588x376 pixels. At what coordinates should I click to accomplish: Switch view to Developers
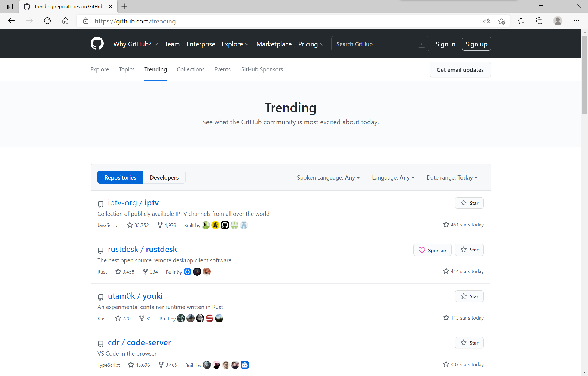tap(164, 177)
